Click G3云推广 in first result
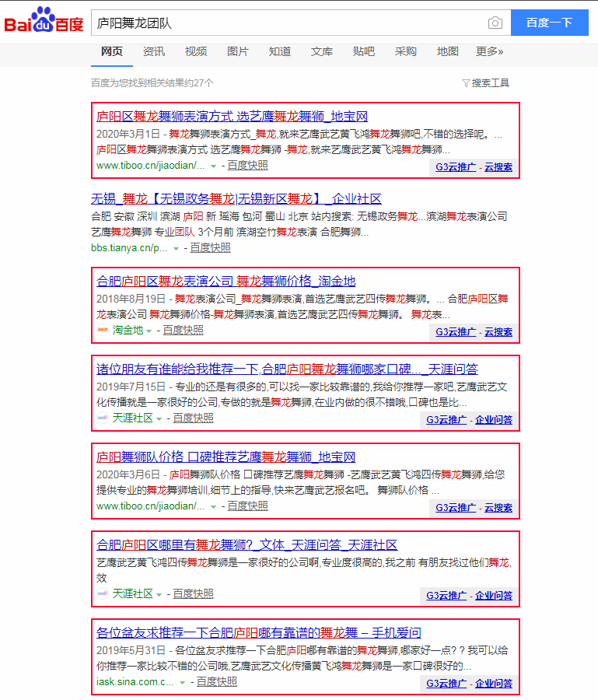 (456, 167)
